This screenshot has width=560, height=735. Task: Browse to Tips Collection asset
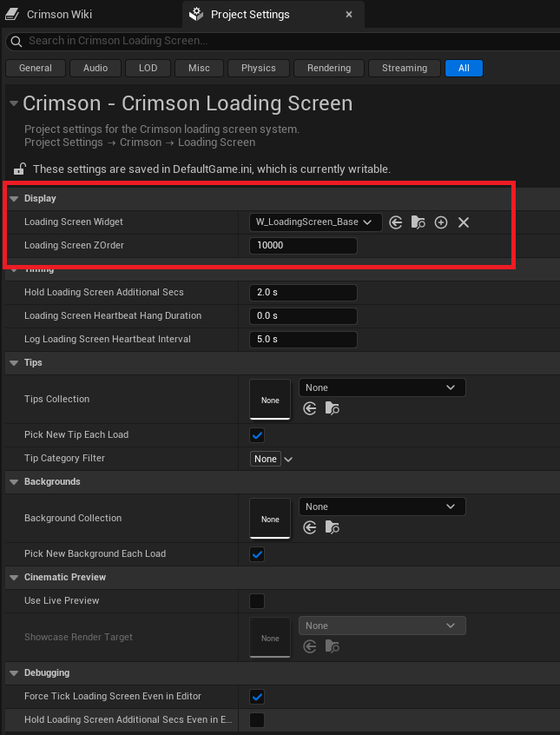(x=333, y=408)
